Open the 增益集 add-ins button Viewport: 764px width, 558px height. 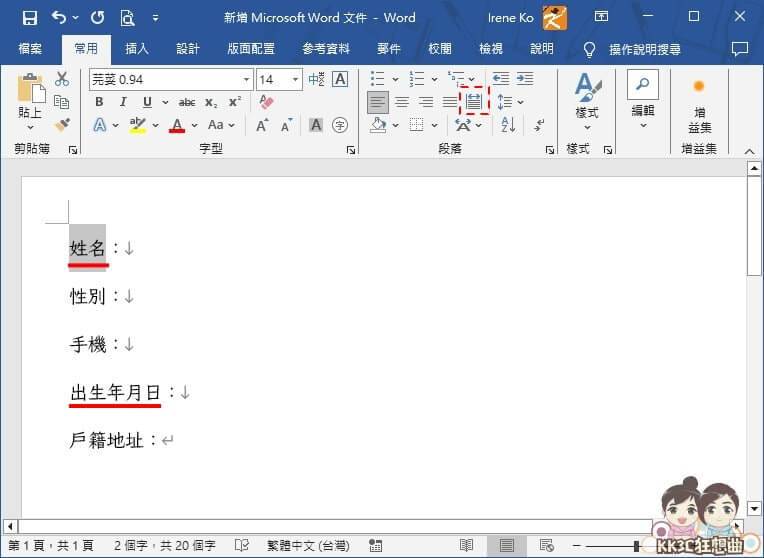[699, 105]
